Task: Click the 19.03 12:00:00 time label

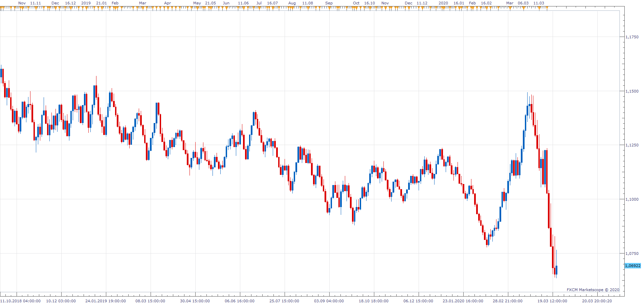Action: point(552,301)
